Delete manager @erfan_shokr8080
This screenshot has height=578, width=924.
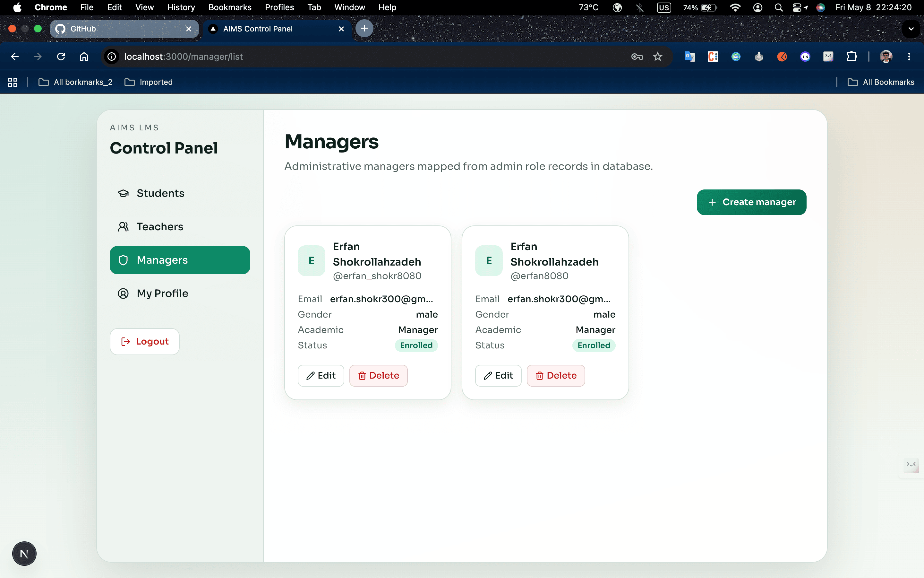click(x=378, y=375)
